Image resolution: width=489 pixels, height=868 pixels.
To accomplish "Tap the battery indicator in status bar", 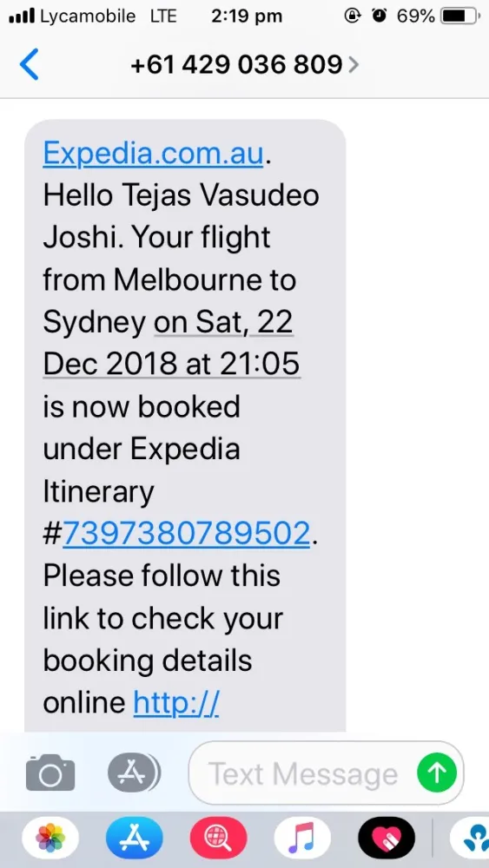I will pyautogui.click(x=459, y=16).
